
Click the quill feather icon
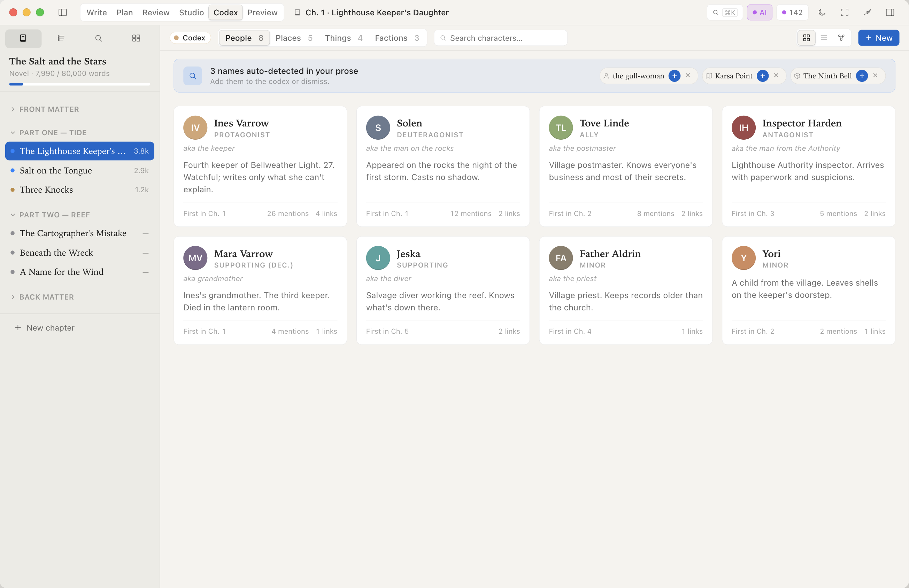868,12
